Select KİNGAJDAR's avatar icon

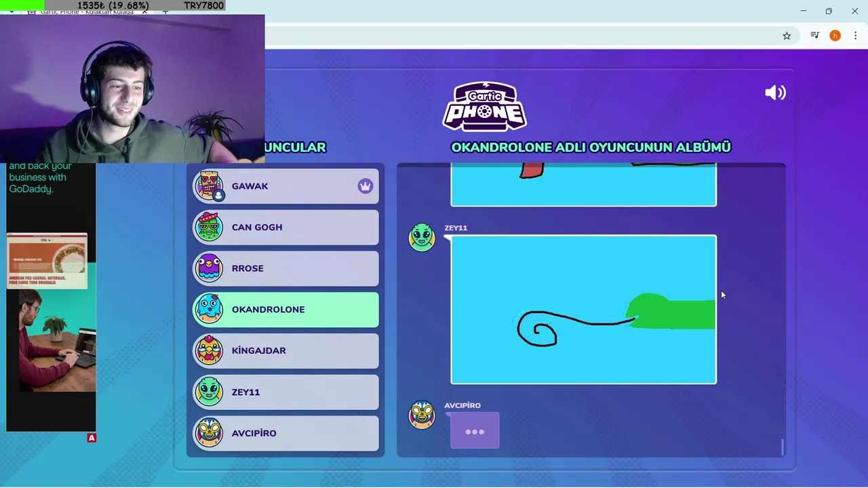pyautogui.click(x=209, y=350)
